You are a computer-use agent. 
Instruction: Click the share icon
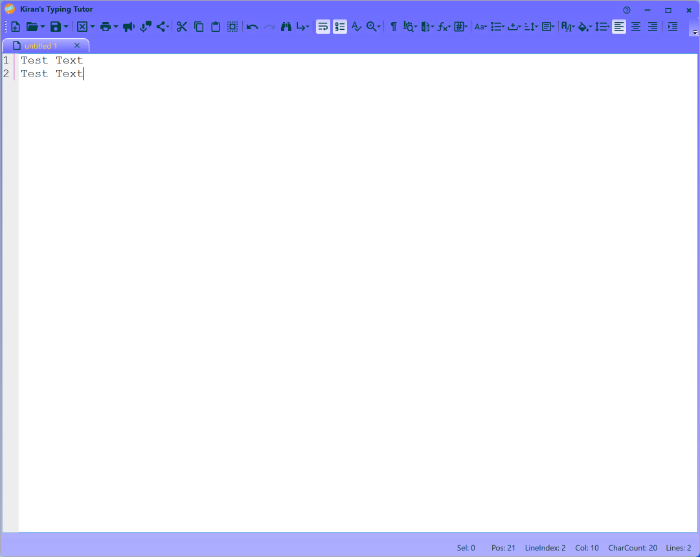coord(162,27)
